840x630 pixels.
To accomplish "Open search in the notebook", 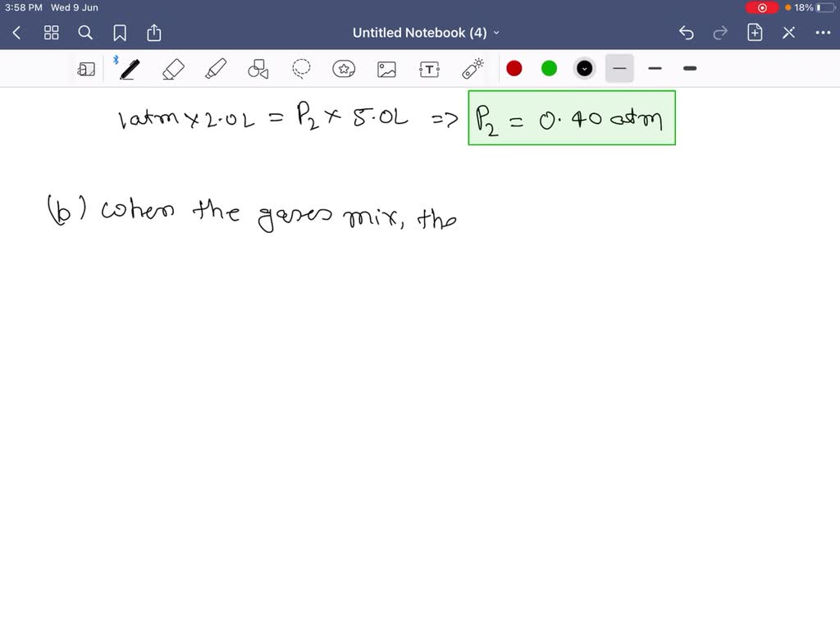I will 85,33.
